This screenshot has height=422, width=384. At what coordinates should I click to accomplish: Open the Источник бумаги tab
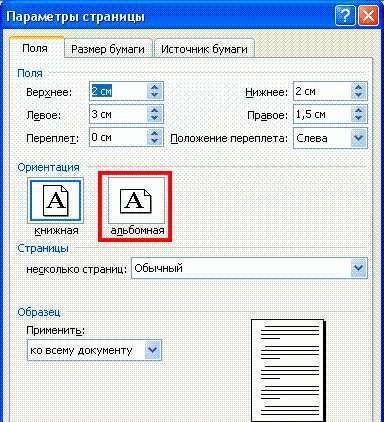coord(204,49)
